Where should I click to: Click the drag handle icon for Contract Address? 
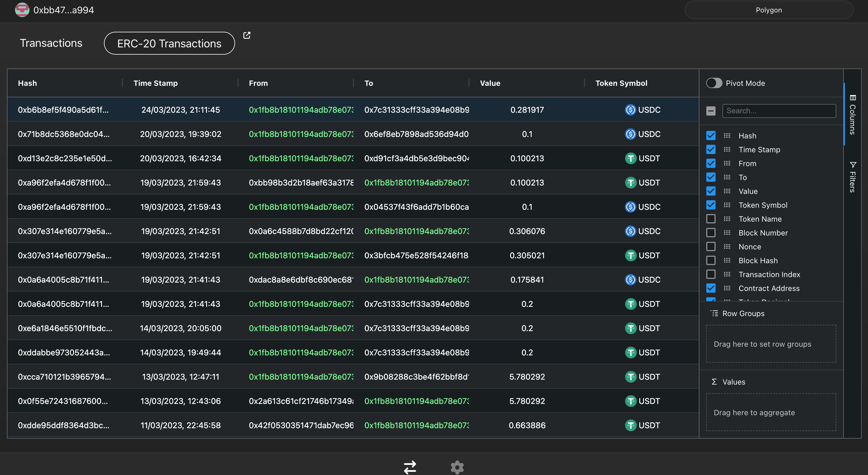tap(727, 288)
